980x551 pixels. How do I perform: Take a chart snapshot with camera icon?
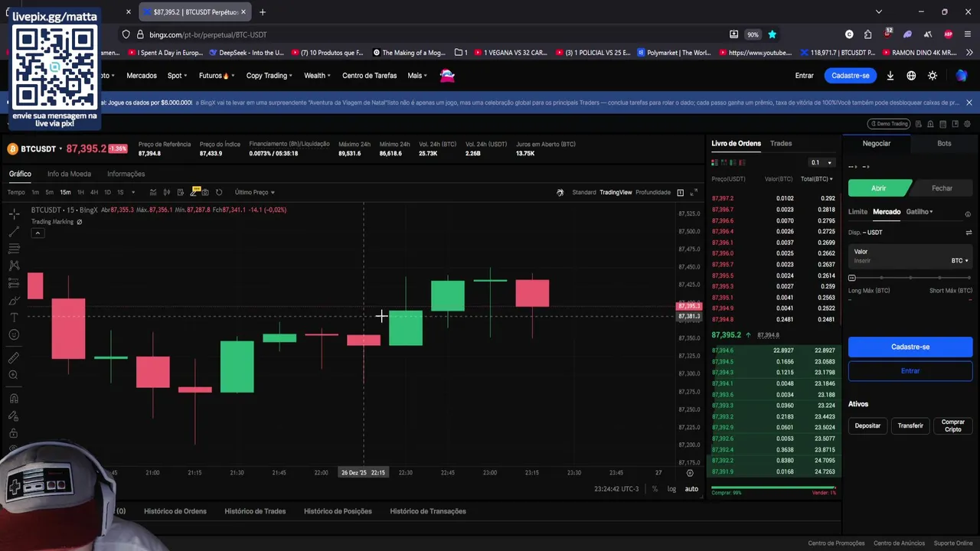[x=205, y=192]
